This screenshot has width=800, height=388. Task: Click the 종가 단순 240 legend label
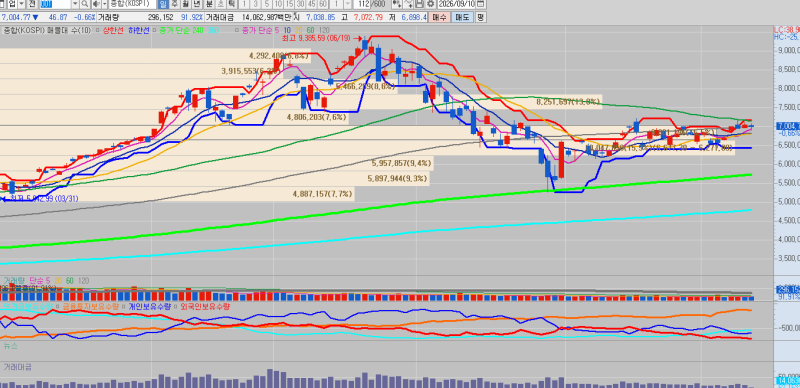181,30
